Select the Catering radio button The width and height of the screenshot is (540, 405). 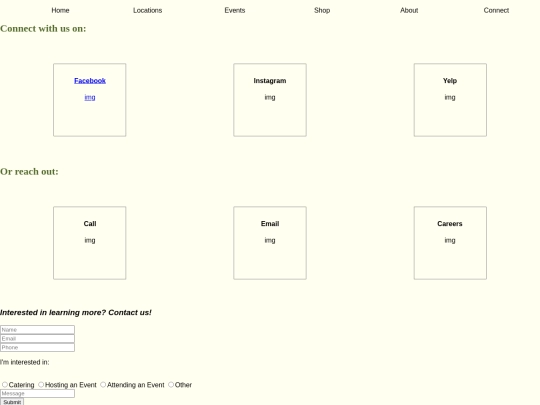pyautogui.click(x=5, y=384)
